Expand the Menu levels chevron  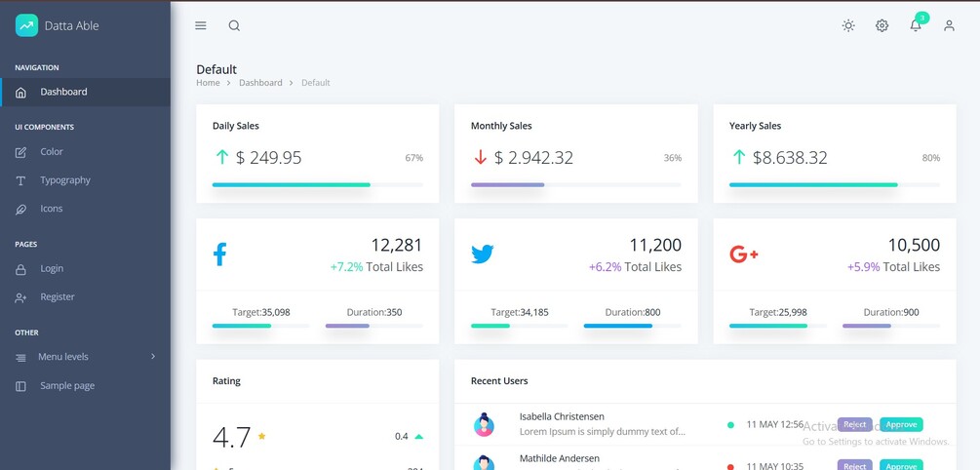153,356
